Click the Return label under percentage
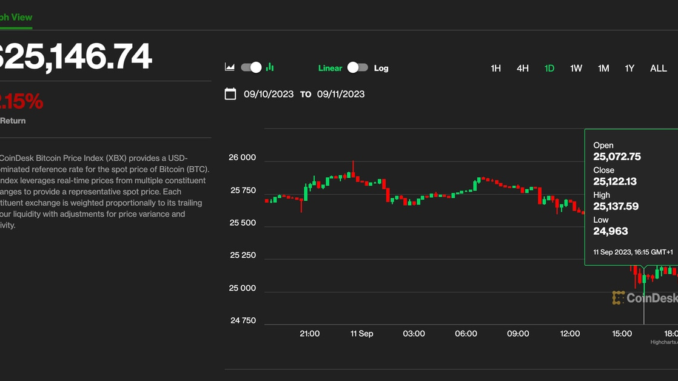678x381 pixels. point(13,121)
